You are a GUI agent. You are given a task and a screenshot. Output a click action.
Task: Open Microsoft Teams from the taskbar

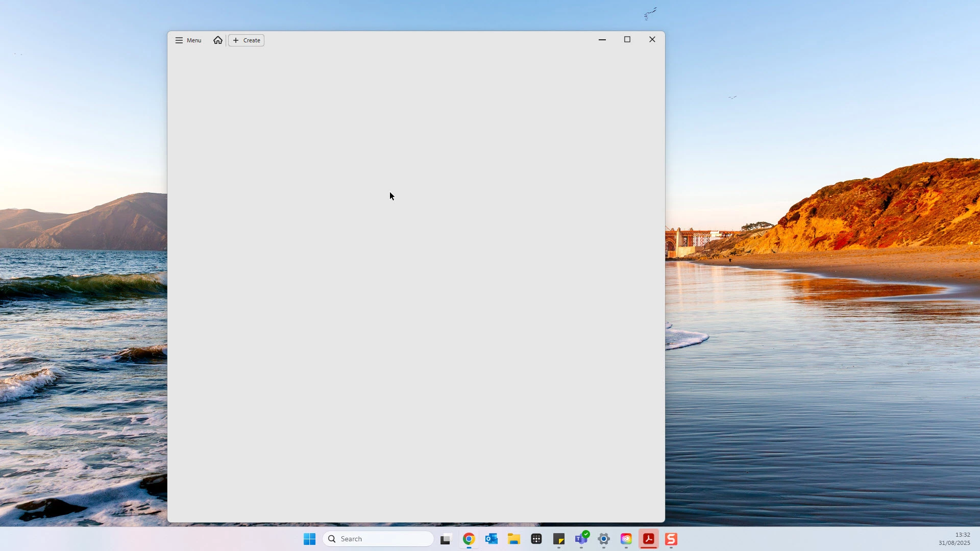pyautogui.click(x=581, y=539)
